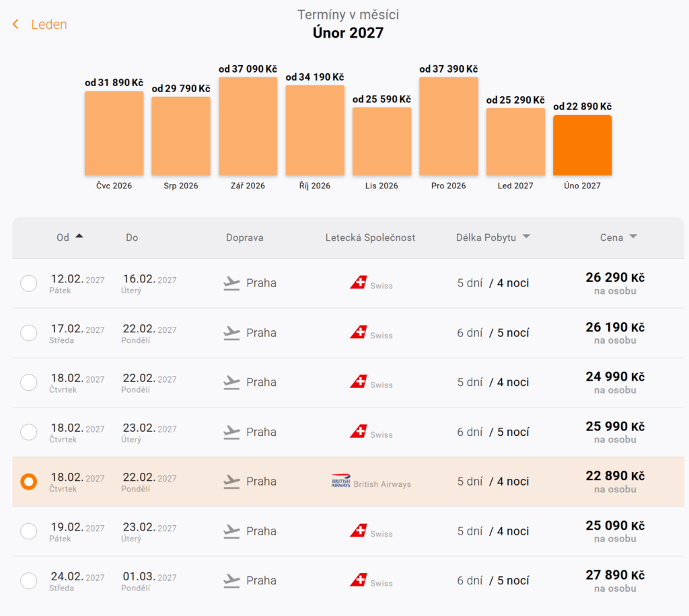Viewport: 689px width, 616px height.
Task: Select the radio button for 12.02. departure
Action: tap(28, 283)
